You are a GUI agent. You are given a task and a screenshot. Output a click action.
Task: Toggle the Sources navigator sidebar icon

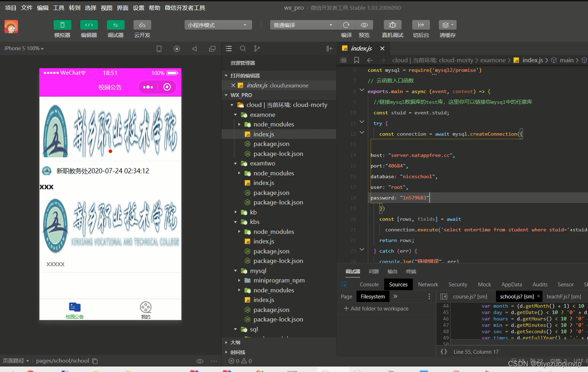click(x=444, y=297)
